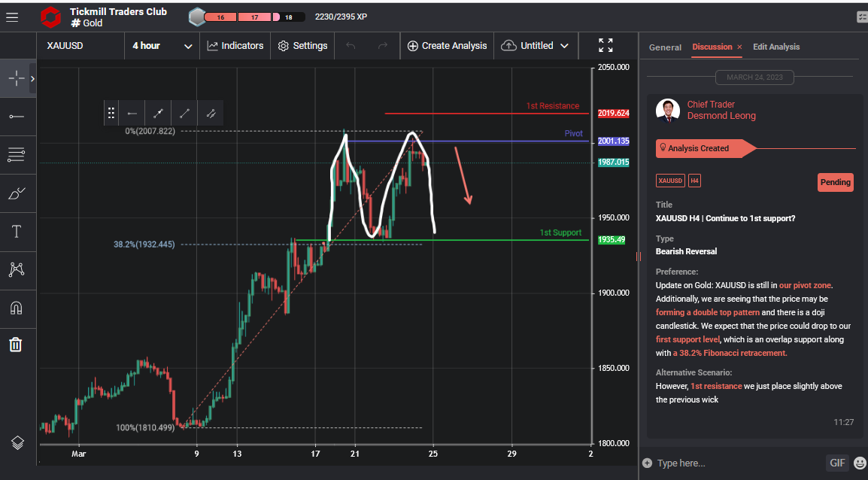Click the Pivot line label
Screen dimensions: 868x480
click(x=573, y=133)
